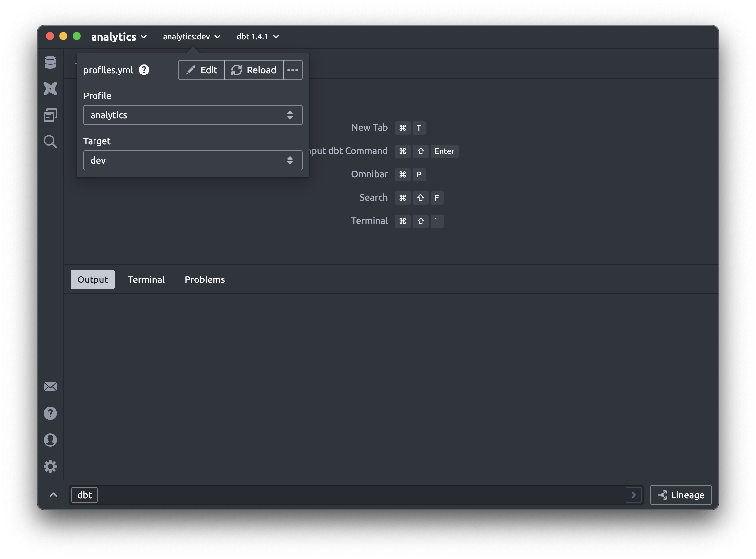Click the document/files icon in sidebar
The width and height of the screenshot is (756, 559).
(50, 114)
